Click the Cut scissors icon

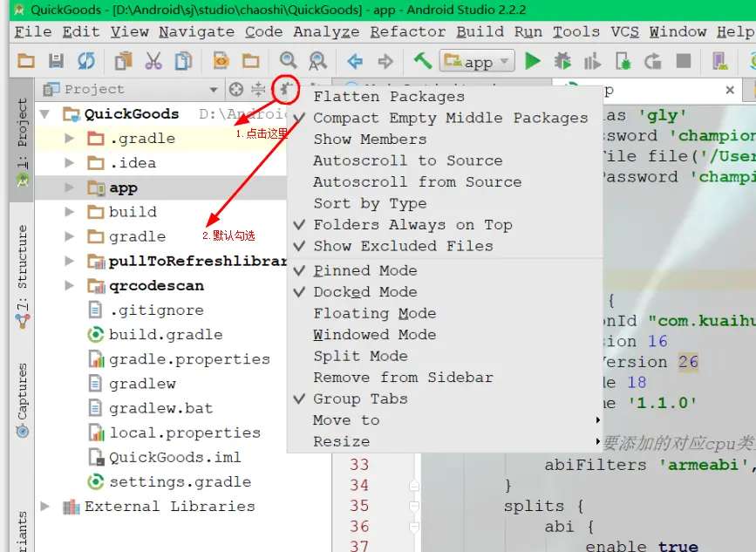(x=153, y=61)
